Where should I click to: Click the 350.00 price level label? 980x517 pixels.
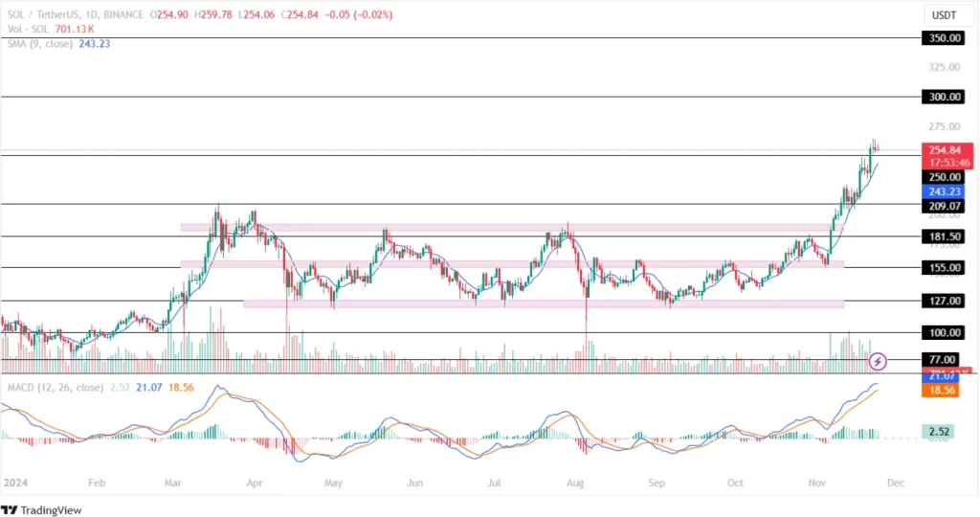pyautogui.click(x=944, y=38)
